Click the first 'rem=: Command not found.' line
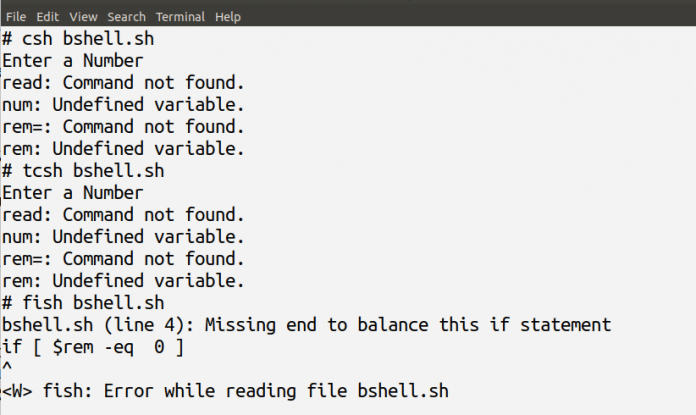 [123, 127]
